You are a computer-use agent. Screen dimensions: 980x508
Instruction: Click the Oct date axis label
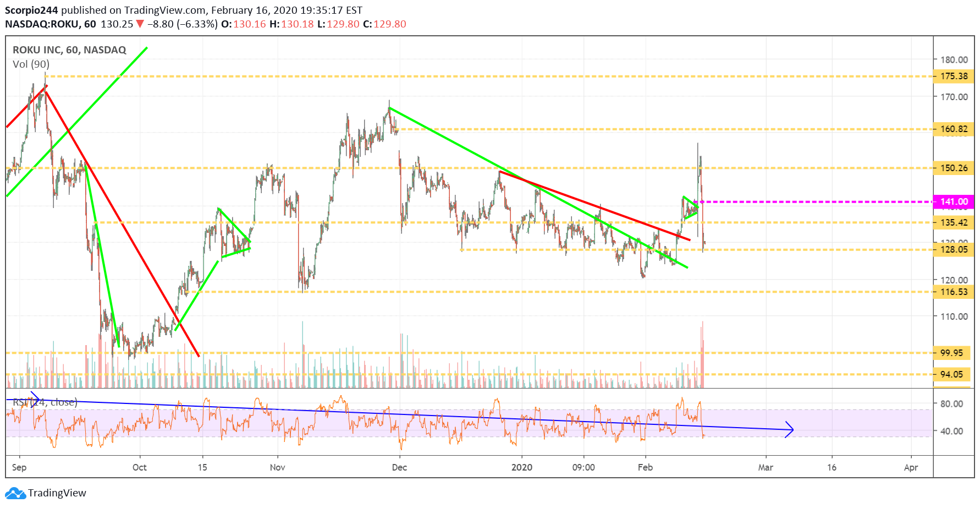point(140,467)
